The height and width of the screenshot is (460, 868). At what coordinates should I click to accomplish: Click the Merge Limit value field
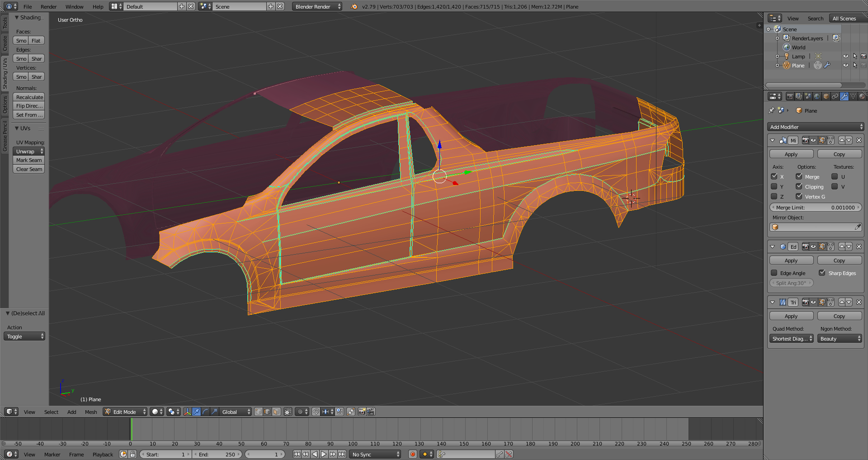click(x=816, y=207)
